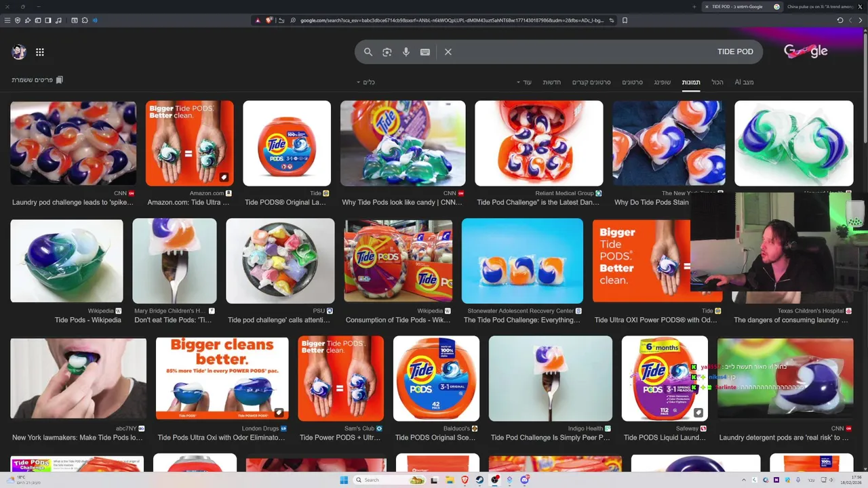This screenshot has width=868, height=488.
Task: Open a new browser tab with plus
Action: [x=694, y=7]
